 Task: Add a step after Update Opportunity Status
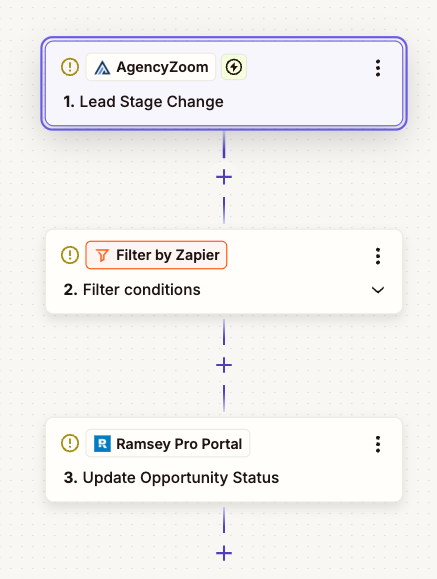[224, 553]
